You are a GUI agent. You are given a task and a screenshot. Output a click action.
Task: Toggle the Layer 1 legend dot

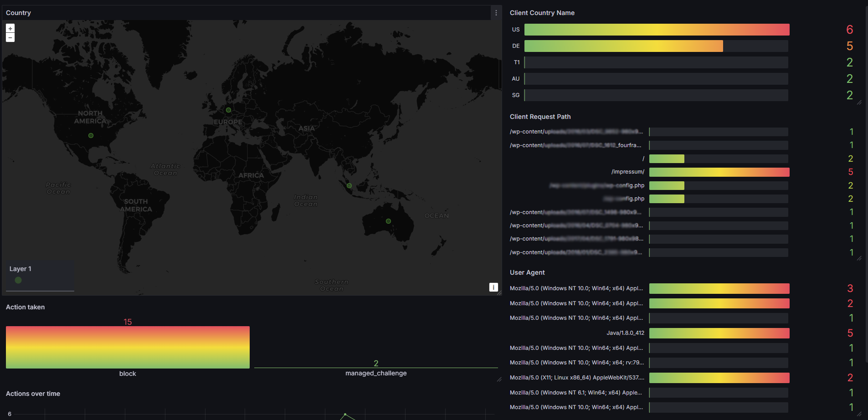18,280
